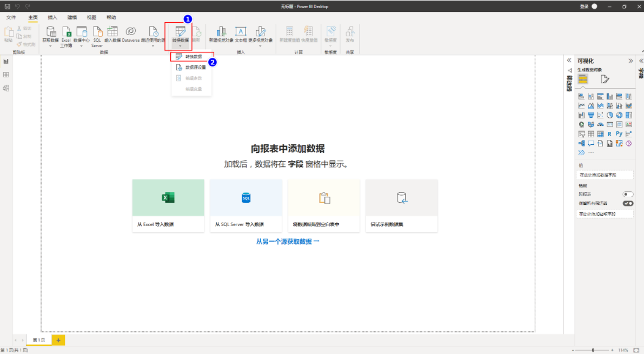Click Sign in (登录) in title bar
Viewport: 644px width, 354px height.
pos(585,6)
